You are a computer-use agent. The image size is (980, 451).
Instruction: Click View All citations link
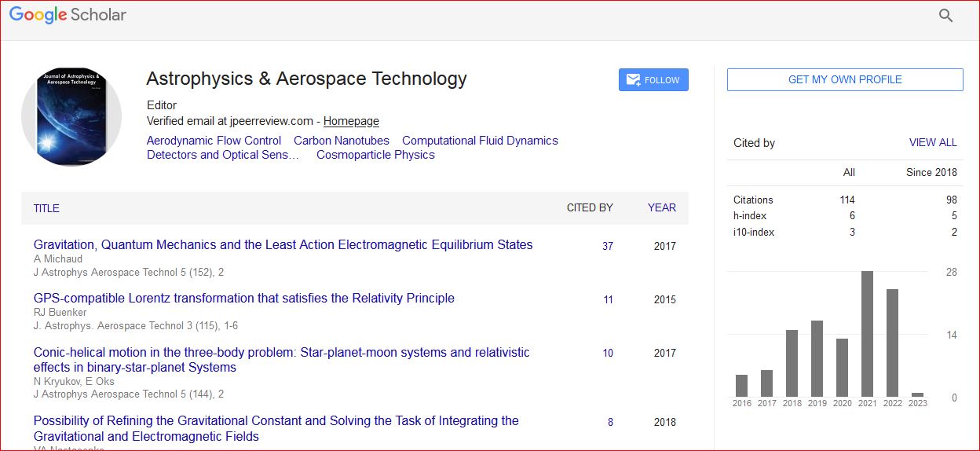tap(932, 142)
